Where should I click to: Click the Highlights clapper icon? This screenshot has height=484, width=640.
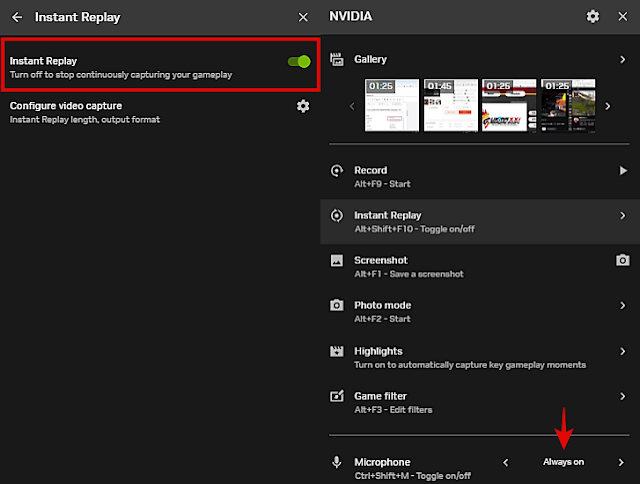tap(337, 351)
